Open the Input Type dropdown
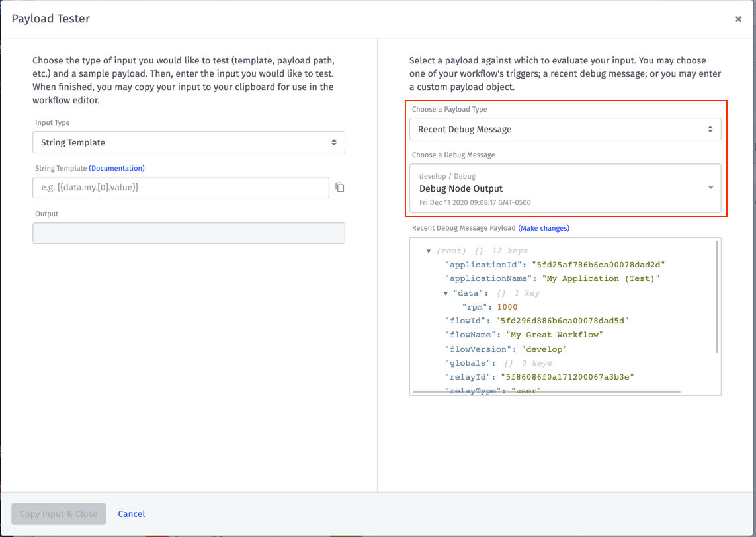 pyautogui.click(x=189, y=142)
